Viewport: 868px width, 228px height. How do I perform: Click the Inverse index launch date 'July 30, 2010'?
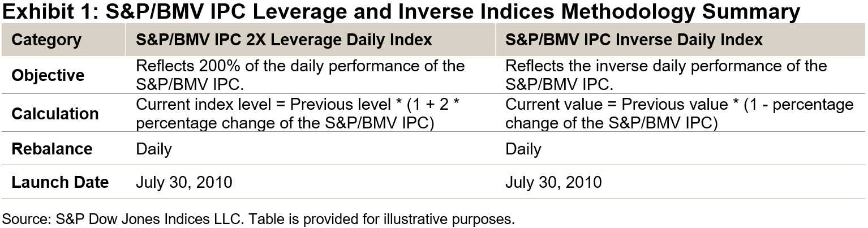(553, 182)
